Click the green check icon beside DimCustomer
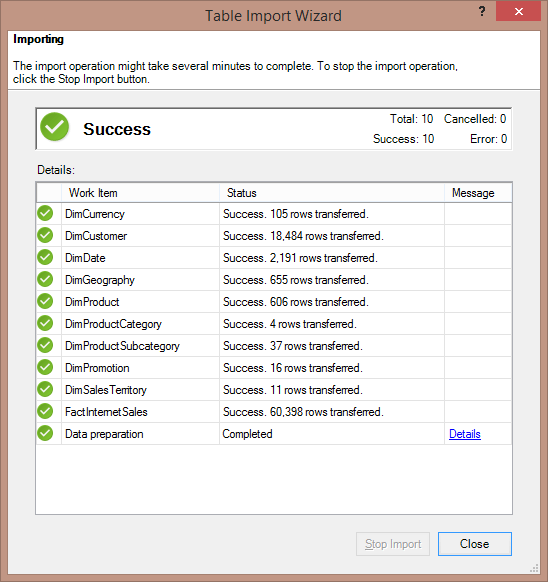Viewport: 548px width, 582px height. click(x=45, y=235)
